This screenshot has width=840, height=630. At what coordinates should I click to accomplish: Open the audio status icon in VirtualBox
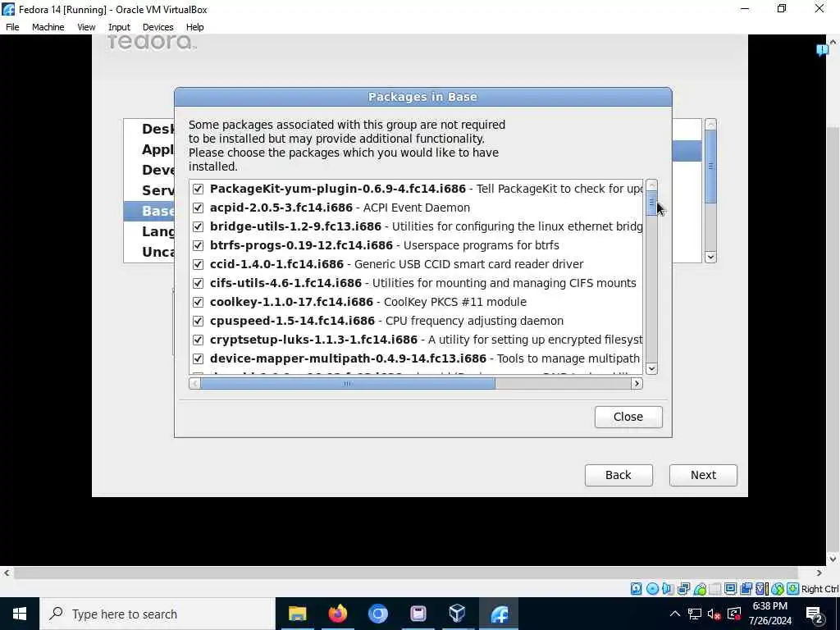click(x=668, y=589)
